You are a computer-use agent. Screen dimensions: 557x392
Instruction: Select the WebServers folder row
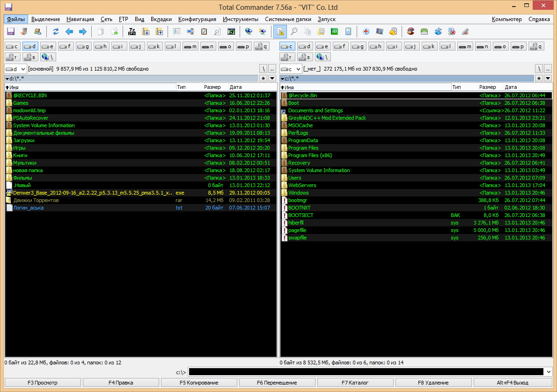[x=416, y=185]
